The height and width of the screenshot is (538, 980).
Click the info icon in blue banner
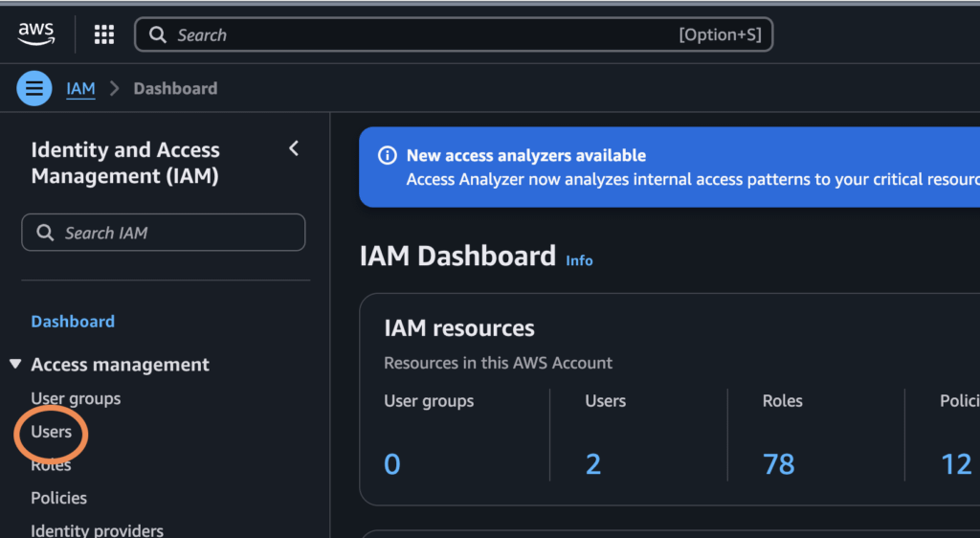(387, 155)
